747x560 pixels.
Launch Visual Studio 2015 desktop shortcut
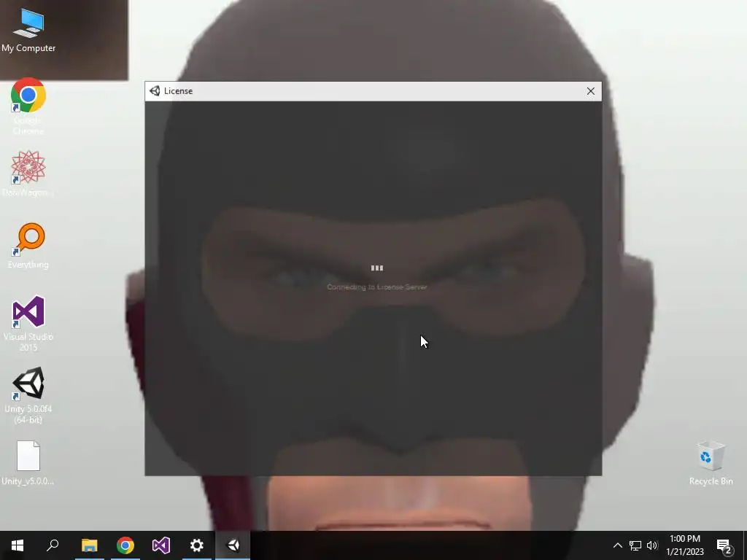tap(28, 324)
